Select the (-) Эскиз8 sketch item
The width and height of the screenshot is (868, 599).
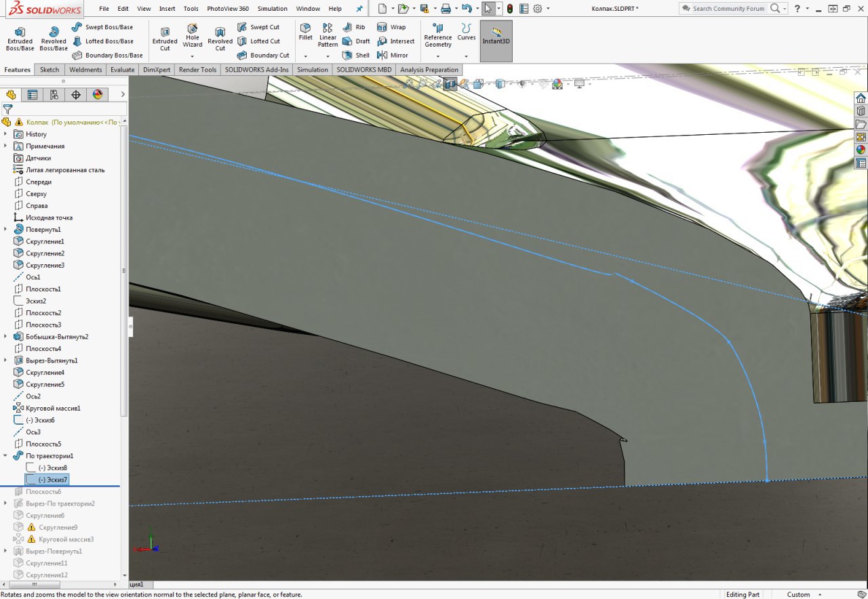(46, 468)
